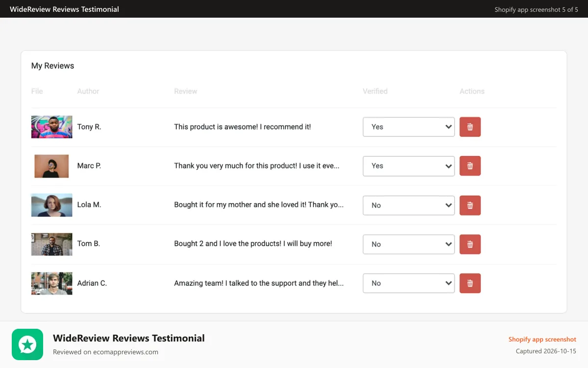Delete Tony R.'s review with trash icon

[470, 127]
